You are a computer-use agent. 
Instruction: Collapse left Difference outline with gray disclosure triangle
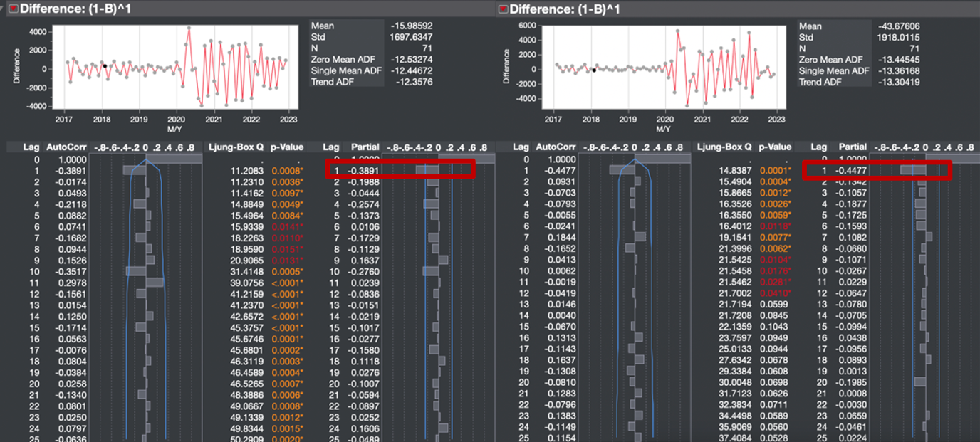pyautogui.click(x=4, y=9)
